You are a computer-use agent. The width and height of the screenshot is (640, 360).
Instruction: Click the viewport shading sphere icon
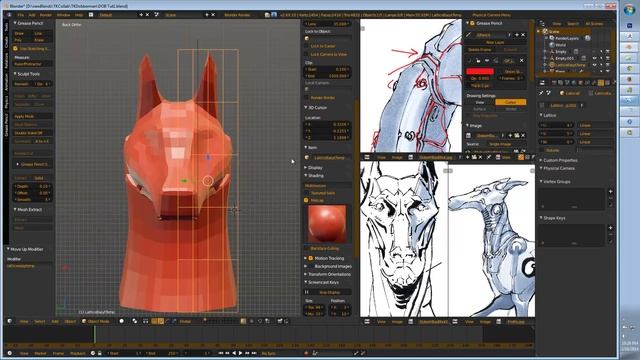click(x=122, y=322)
